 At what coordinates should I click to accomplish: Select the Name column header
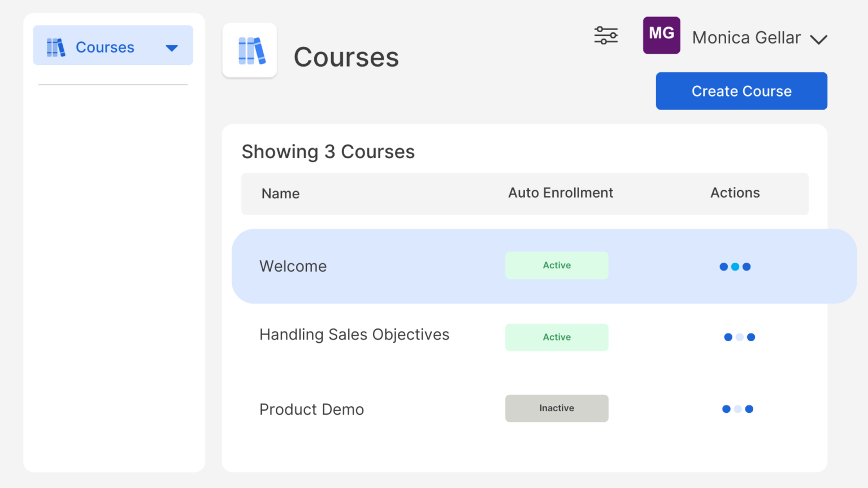click(280, 193)
